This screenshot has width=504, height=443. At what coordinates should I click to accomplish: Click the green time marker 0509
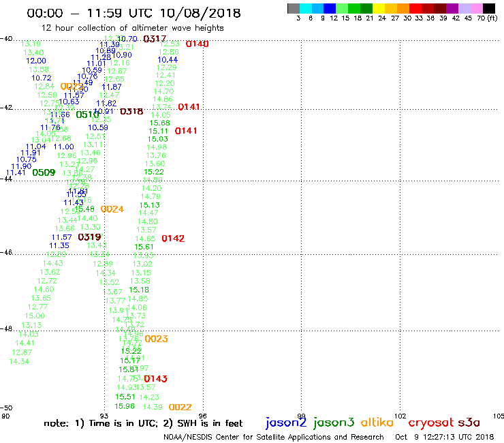tap(44, 172)
